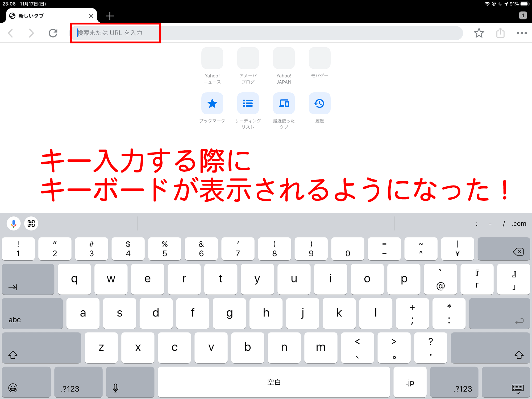Tap the caret tilde key
This screenshot has width=532, height=399.
pos(421,249)
